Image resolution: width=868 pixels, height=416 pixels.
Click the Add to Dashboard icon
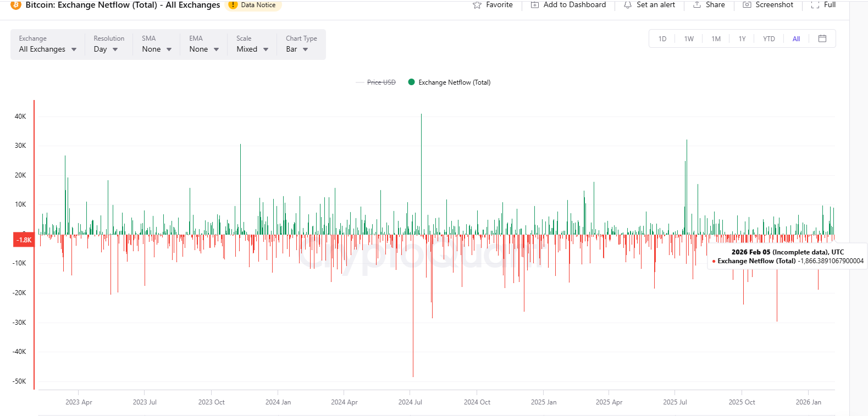click(x=535, y=5)
